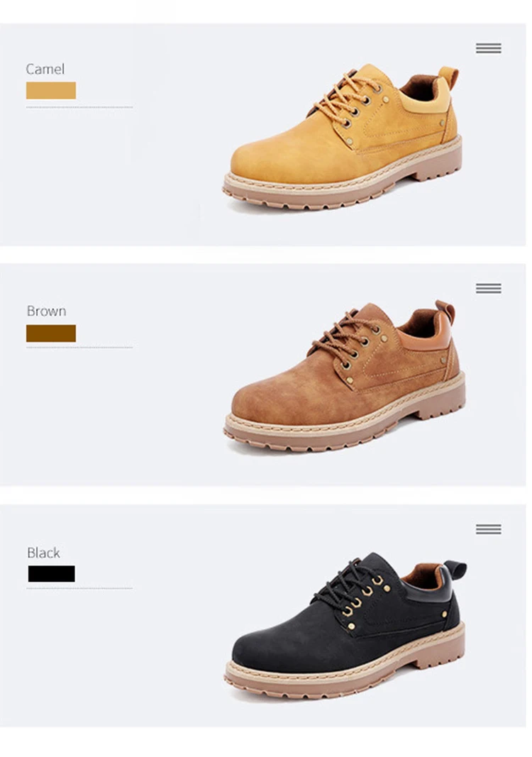Screen dimensions: 532x757
Task: Click the heel pull tab on brown shoe
Action: click(x=445, y=312)
